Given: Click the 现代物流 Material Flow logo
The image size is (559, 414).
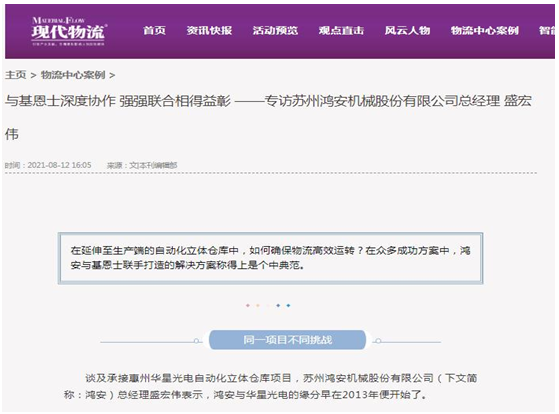Looking at the screenshot, I should 68,31.
